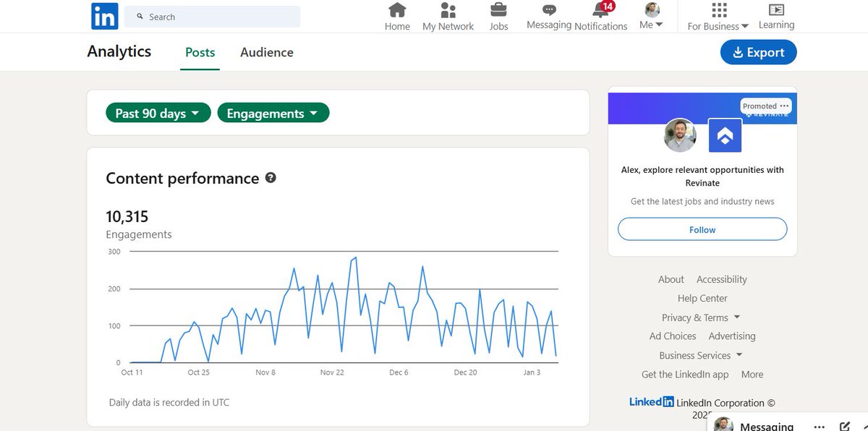The width and height of the screenshot is (868, 431).
Task: Export the analytics data
Action: pyautogui.click(x=758, y=52)
